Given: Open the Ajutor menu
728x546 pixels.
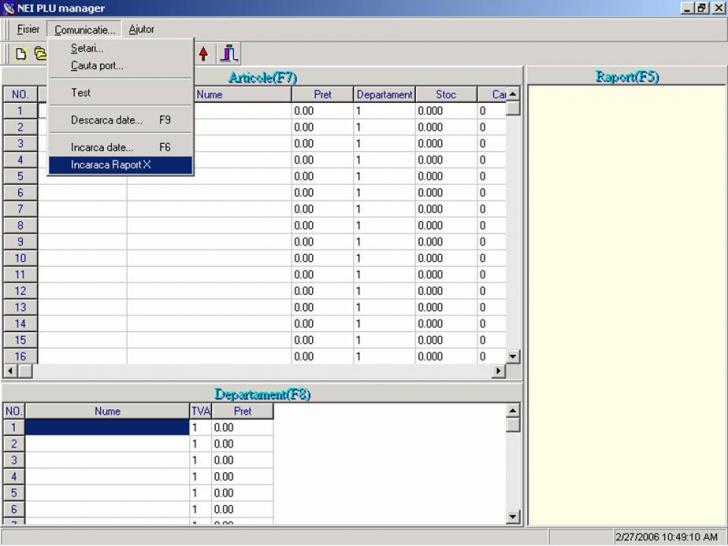Looking at the screenshot, I should click(x=142, y=30).
